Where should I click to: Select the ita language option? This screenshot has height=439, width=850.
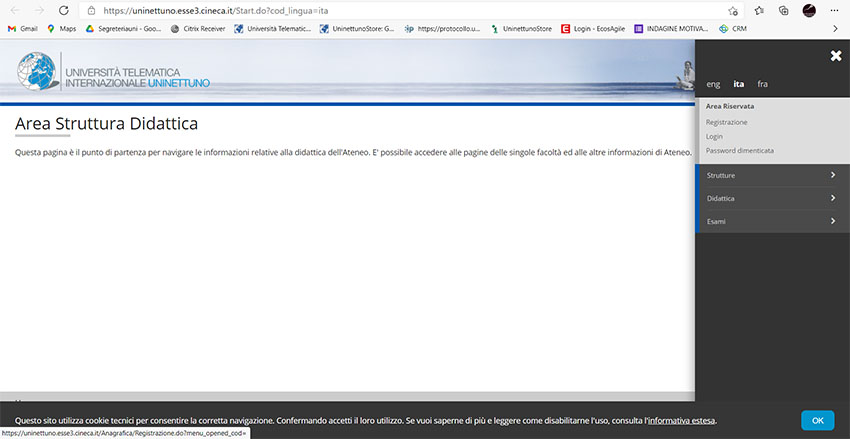[x=738, y=84]
